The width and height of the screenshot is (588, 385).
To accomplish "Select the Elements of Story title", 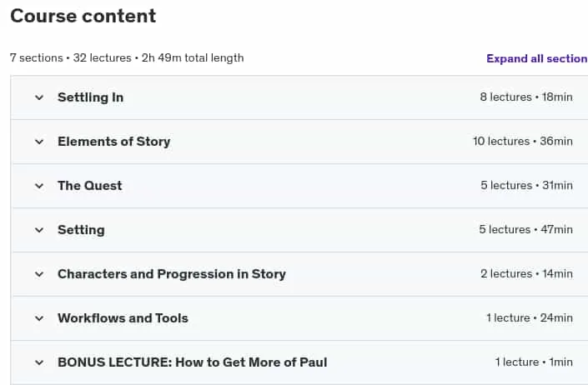I will click(114, 142).
